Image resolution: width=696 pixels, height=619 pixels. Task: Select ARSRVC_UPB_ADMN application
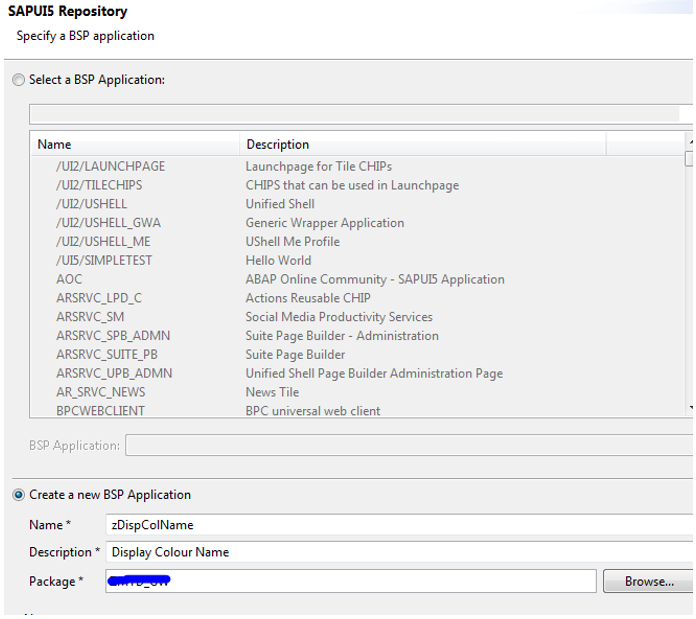coord(358,374)
